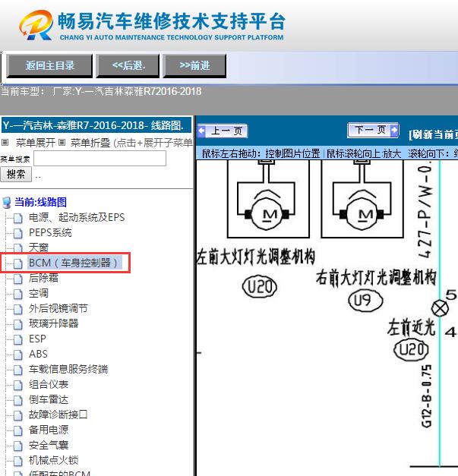Viewport: 458px width, 476px height.
Task: Click document icon beside ABS
Action: 18,355
